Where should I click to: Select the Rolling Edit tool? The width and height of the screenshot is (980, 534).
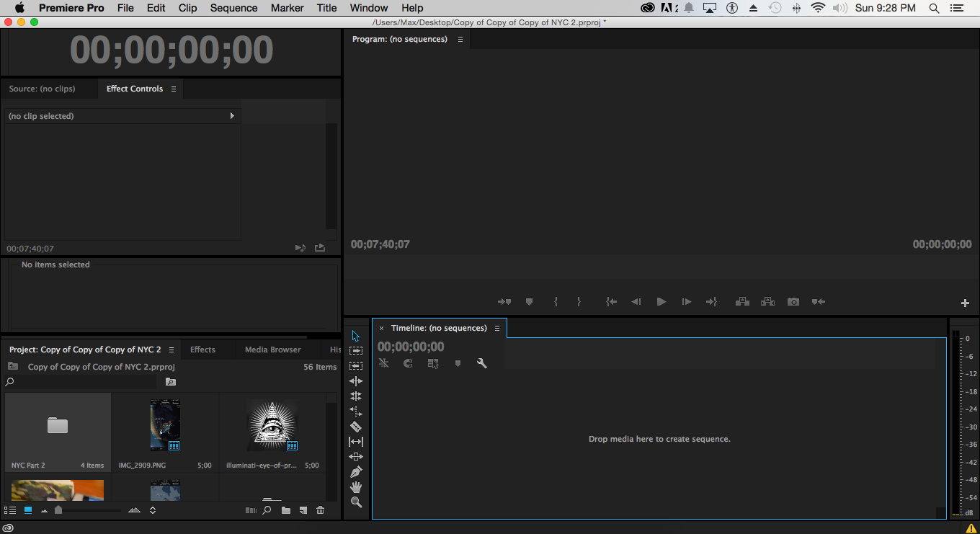coord(356,396)
